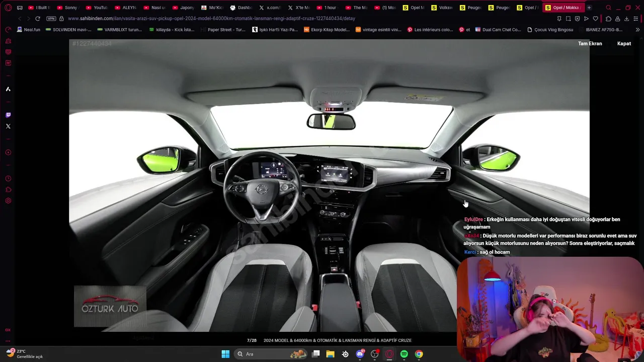This screenshot has width=644, height=362.
Task: Open the 'Çocuk Vlog Bingosu' bookmark
Action: pos(550,30)
